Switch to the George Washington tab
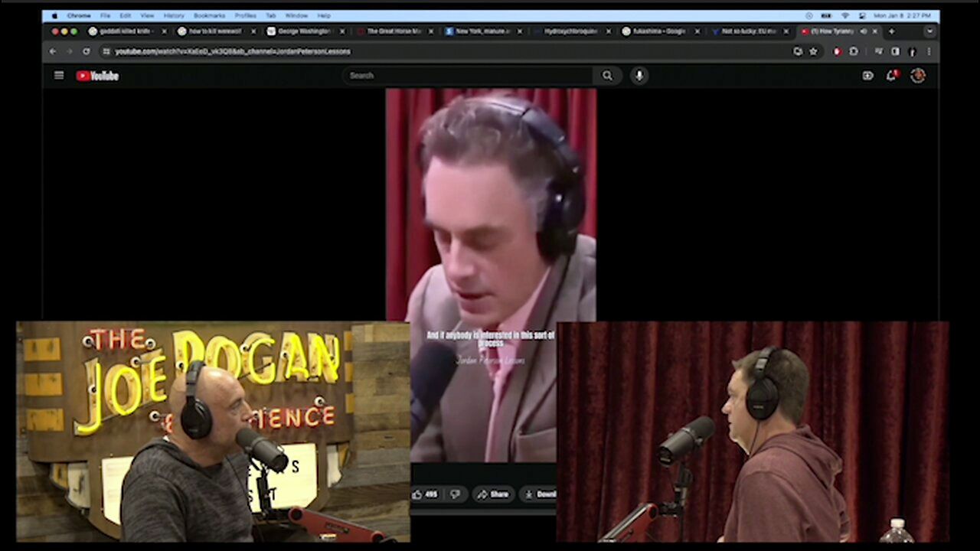The height and width of the screenshot is (551, 980). (x=304, y=31)
